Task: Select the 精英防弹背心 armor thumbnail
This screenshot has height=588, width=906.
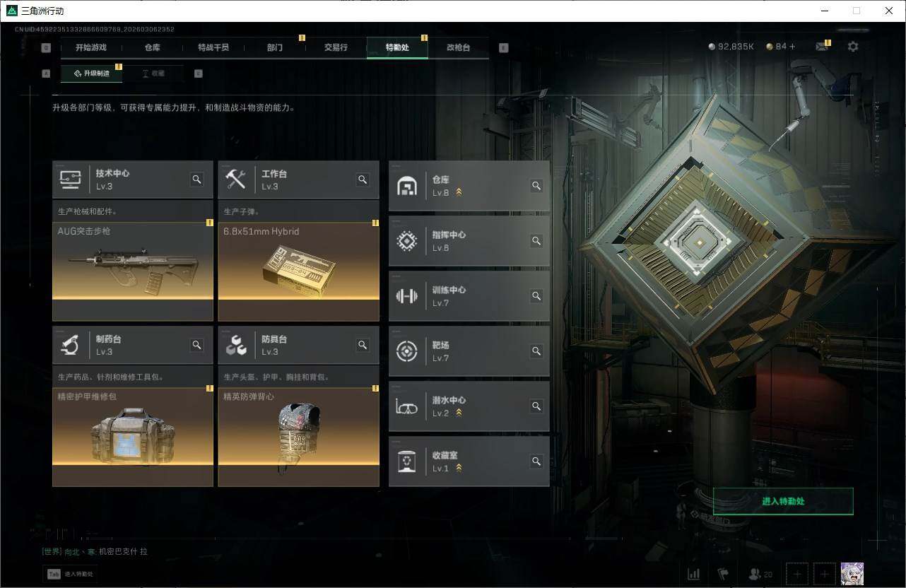Action: coord(298,437)
